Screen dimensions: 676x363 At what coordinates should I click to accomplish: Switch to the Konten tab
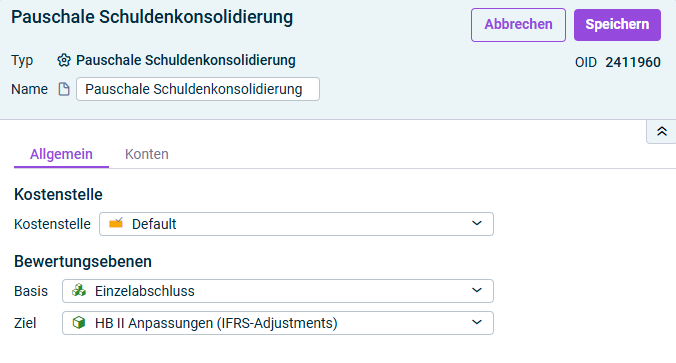[147, 154]
